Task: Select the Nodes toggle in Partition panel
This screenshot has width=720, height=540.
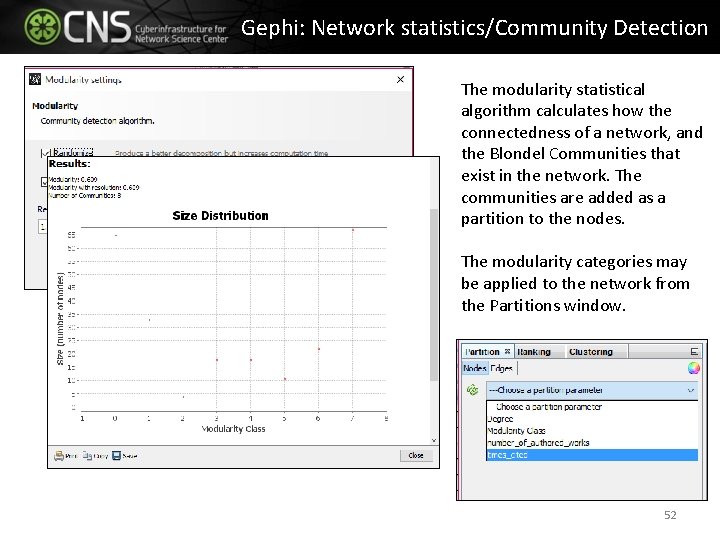Action: (475, 368)
